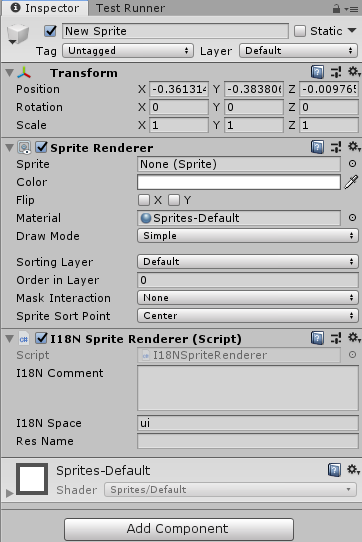Edit the New Sprite name field
This screenshot has height=542, width=362.
coord(175,31)
